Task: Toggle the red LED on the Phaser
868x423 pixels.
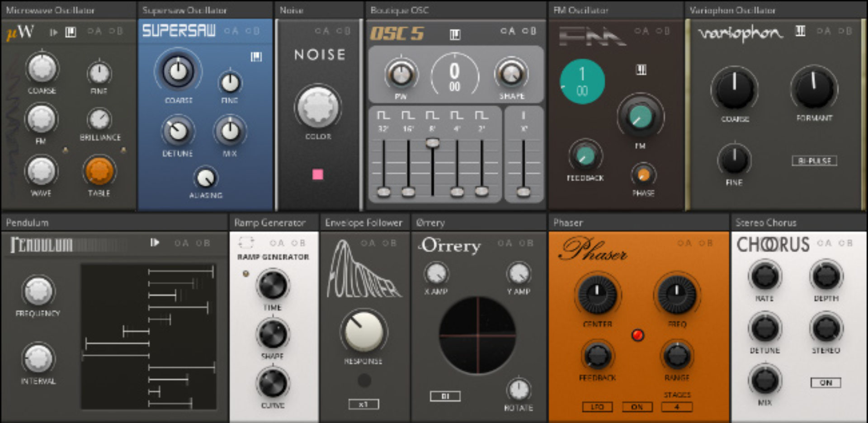Action: coord(637,334)
